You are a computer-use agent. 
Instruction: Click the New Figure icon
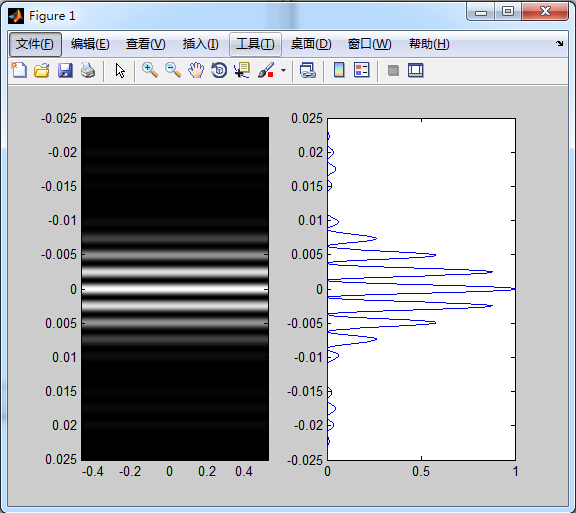(19, 70)
